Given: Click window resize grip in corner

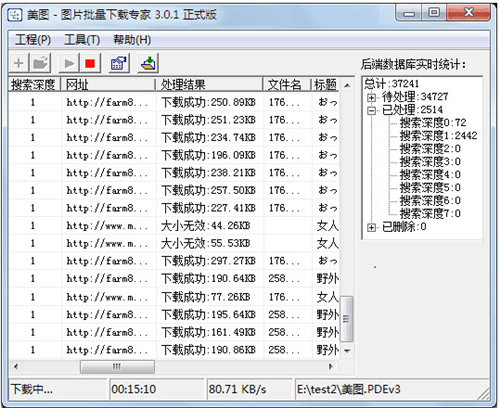Looking at the screenshot, I should (x=483, y=393).
